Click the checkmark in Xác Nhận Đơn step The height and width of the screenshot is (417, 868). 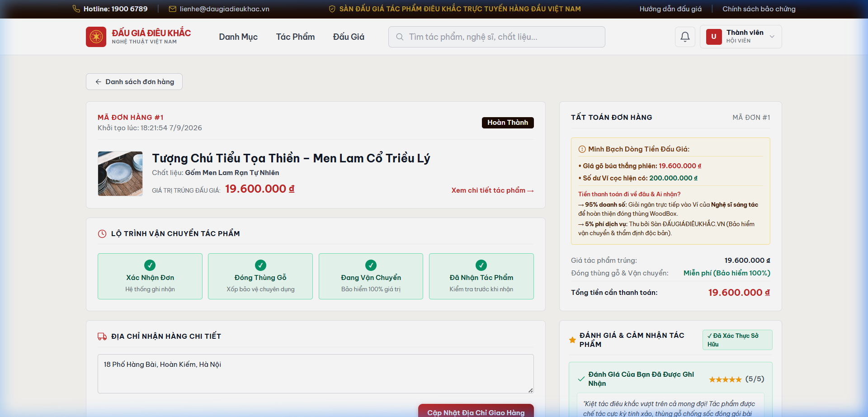pyautogui.click(x=150, y=265)
